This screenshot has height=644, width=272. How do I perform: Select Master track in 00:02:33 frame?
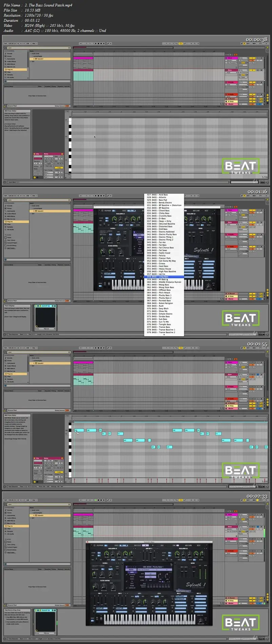(x=231, y=603)
